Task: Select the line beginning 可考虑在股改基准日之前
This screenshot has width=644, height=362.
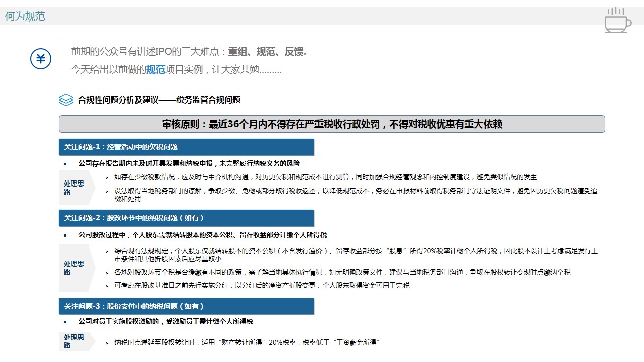Action: tap(262, 285)
